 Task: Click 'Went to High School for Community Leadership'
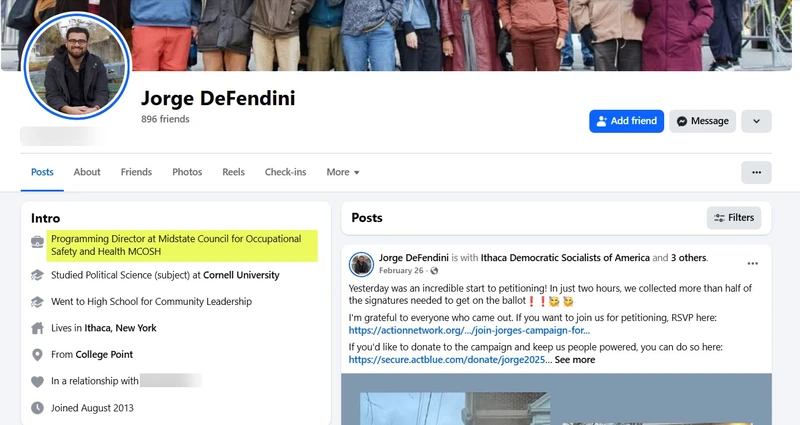pos(152,302)
